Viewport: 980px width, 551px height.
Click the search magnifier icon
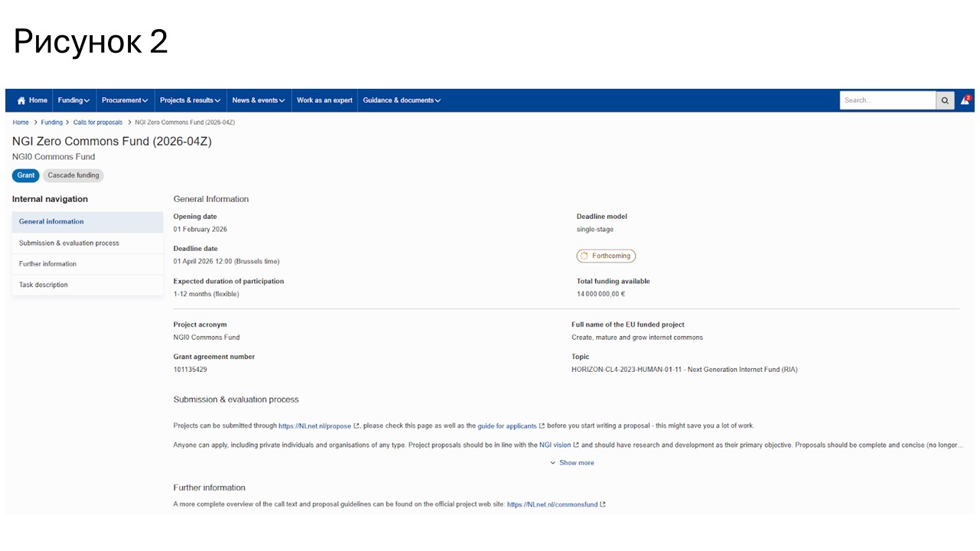click(945, 100)
